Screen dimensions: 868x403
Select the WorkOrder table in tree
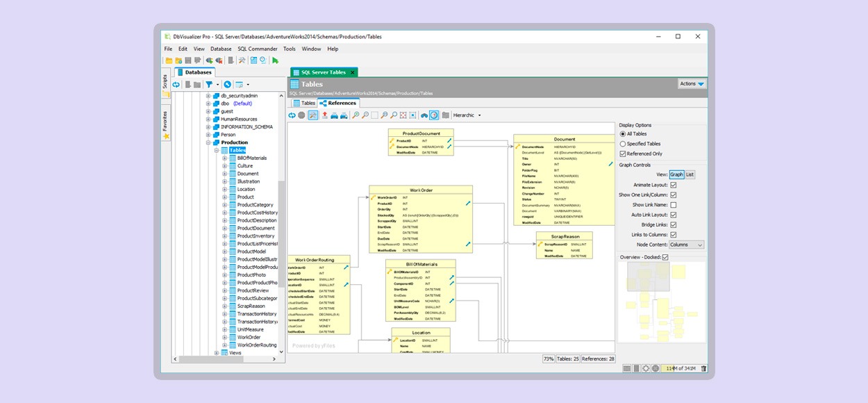[249, 338]
